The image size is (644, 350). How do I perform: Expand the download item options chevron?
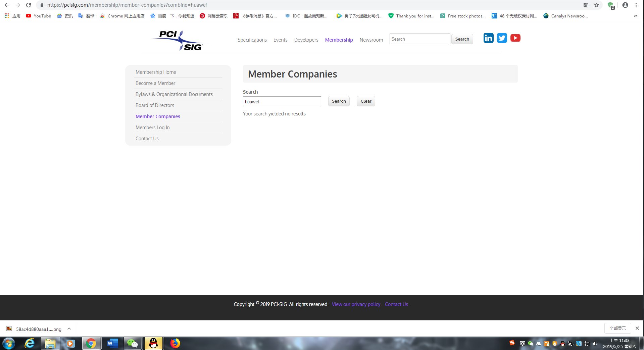click(x=69, y=329)
